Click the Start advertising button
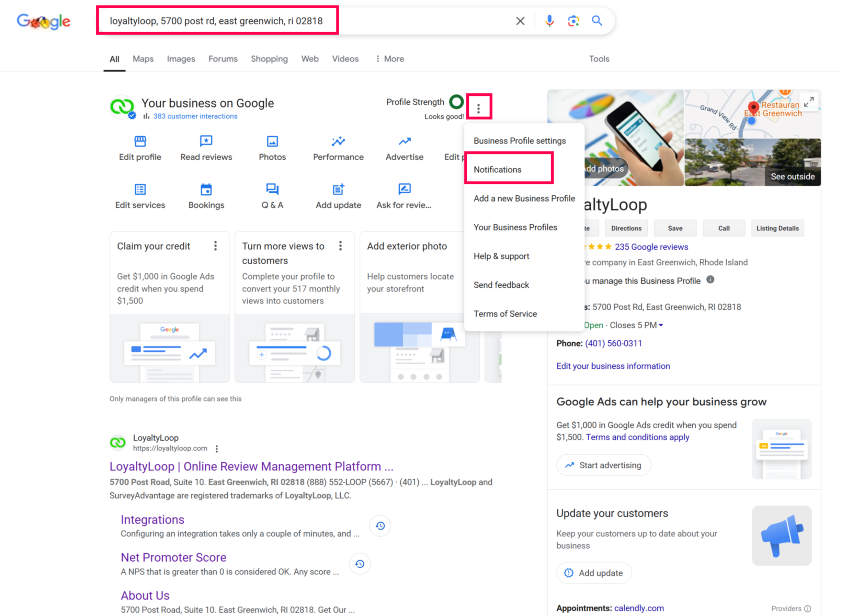 [x=603, y=465]
